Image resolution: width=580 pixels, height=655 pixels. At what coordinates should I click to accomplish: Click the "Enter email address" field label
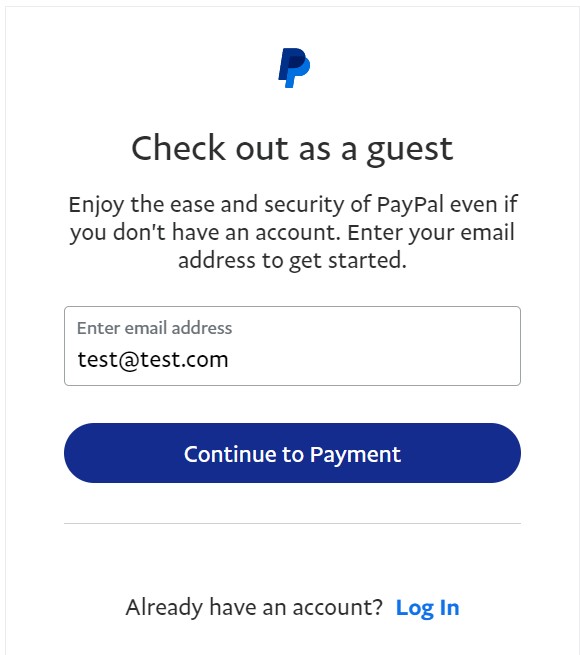[154, 328]
